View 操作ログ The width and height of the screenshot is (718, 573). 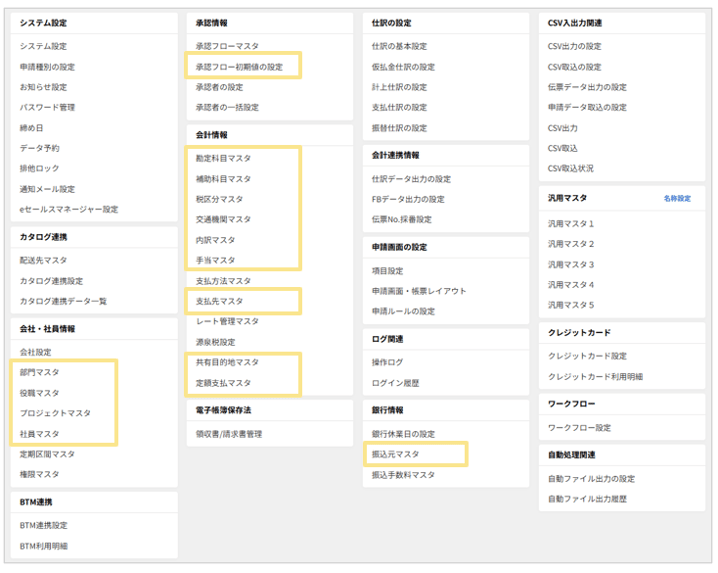(387, 362)
